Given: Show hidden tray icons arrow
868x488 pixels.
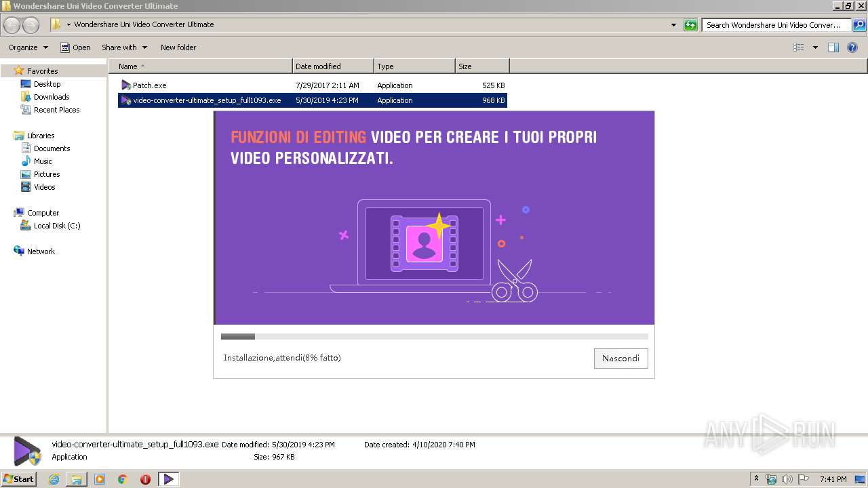Looking at the screenshot, I should [757, 479].
